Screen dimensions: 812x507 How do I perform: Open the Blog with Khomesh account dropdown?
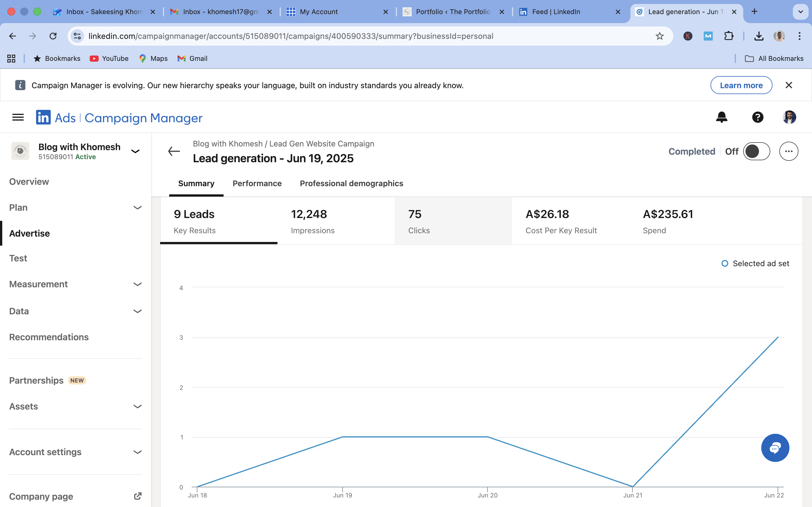click(x=135, y=151)
